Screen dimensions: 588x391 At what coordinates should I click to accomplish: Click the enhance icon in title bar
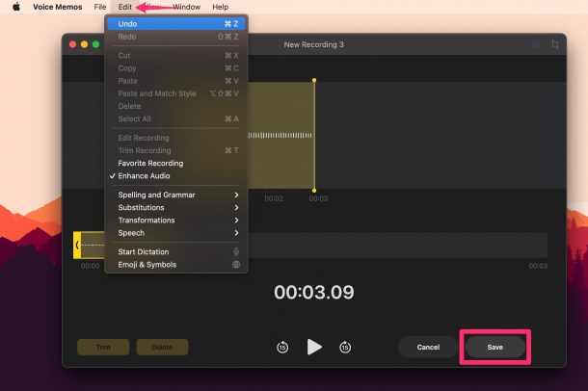tap(536, 44)
